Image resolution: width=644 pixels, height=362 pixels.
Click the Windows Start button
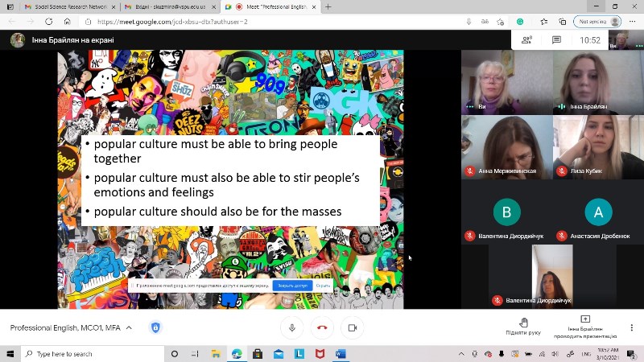10,354
